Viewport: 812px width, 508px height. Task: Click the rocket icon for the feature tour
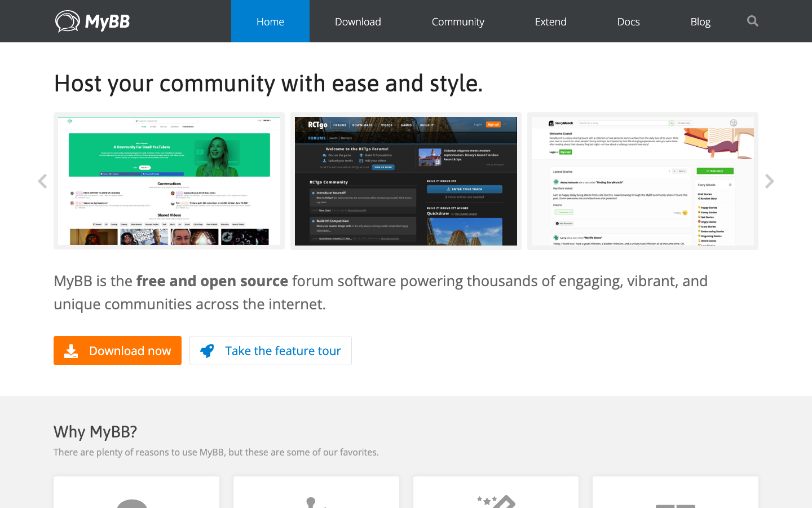click(208, 351)
